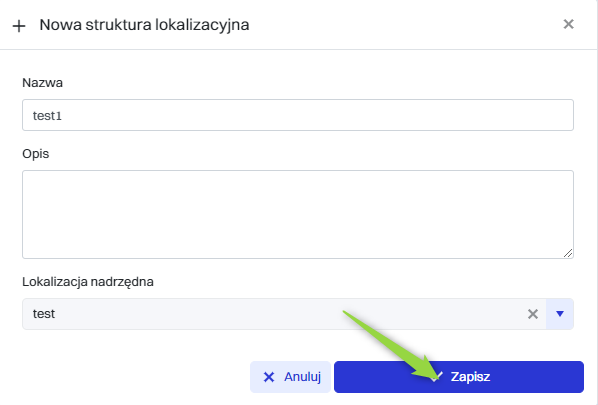
Task: Focus the empty Opis text area
Action: (298, 214)
